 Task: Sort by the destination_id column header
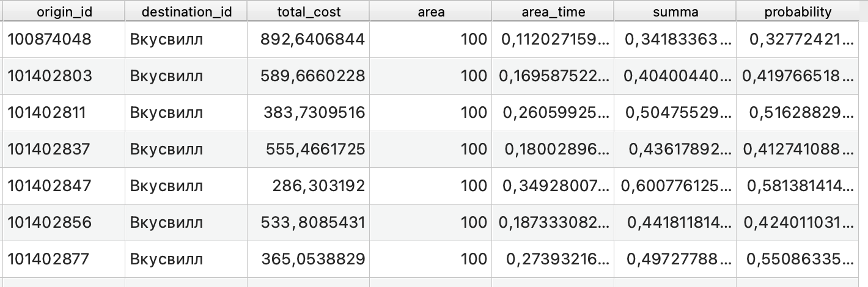[x=186, y=12]
